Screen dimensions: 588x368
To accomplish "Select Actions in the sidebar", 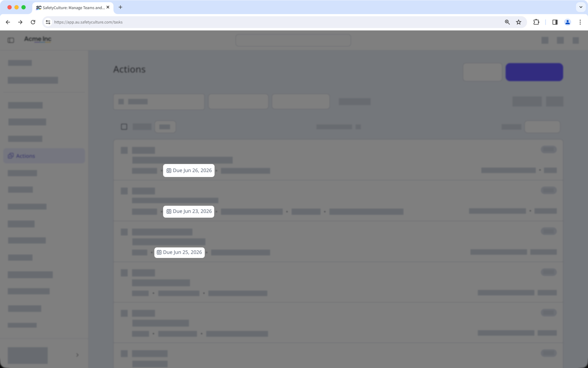I will [44, 156].
